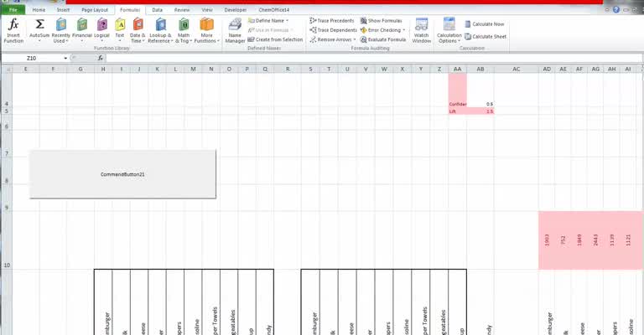Select cell with value 1.5
The width and height of the screenshot is (644, 335).
point(480,111)
